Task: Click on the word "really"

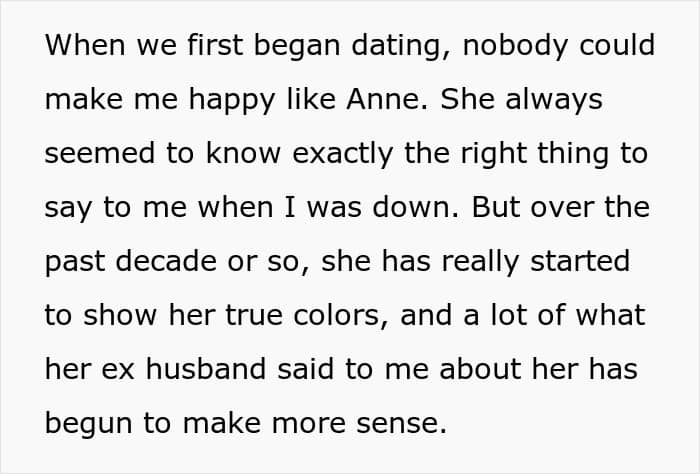Action: click(480, 262)
